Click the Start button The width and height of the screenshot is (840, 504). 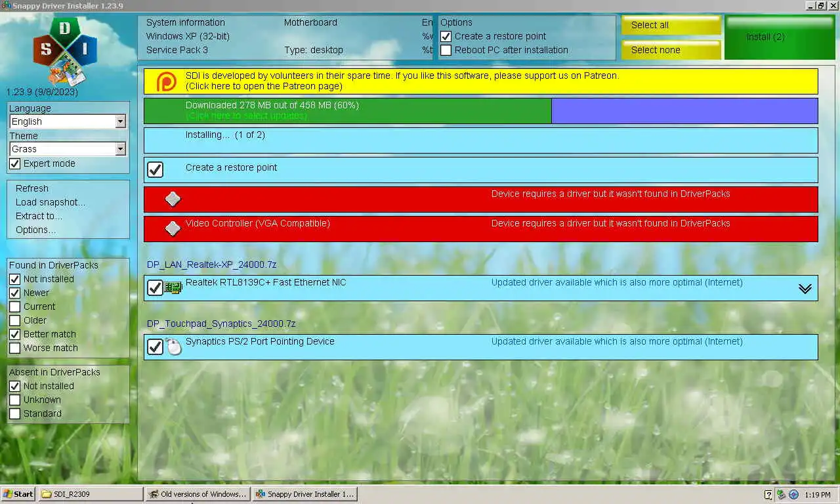pyautogui.click(x=18, y=494)
